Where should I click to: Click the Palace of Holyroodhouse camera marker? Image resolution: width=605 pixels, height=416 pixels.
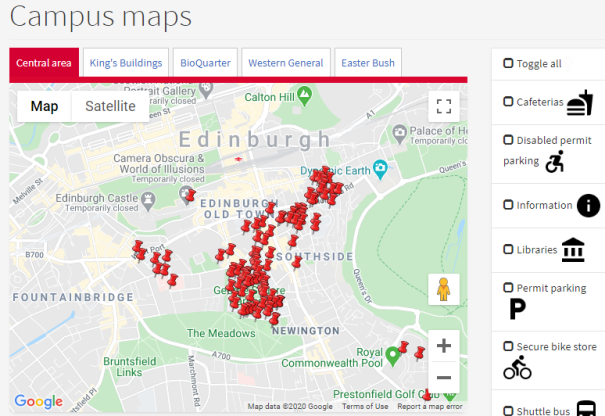(x=400, y=134)
